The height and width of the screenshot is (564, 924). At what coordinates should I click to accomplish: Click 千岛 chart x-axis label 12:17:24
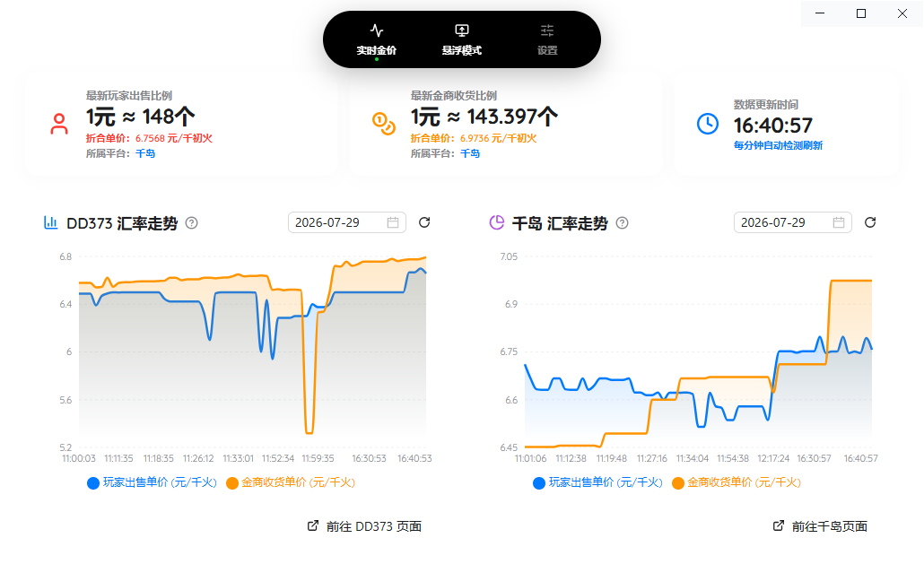click(x=773, y=458)
